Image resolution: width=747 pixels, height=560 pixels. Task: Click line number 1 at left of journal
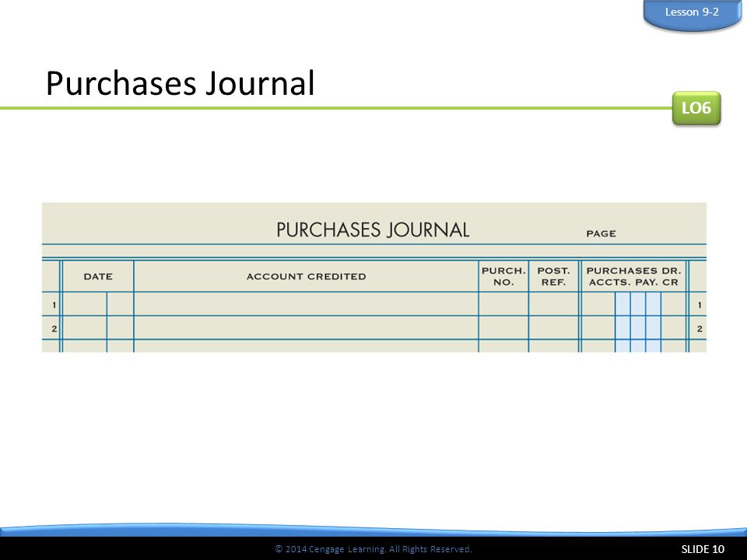[x=54, y=305]
